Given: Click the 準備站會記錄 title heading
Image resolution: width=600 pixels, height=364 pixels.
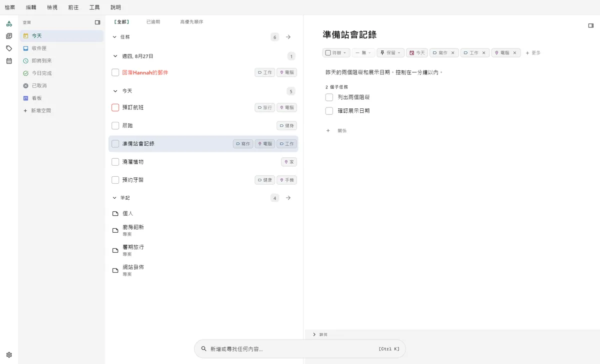Looking at the screenshot, I should pos(349,34).
